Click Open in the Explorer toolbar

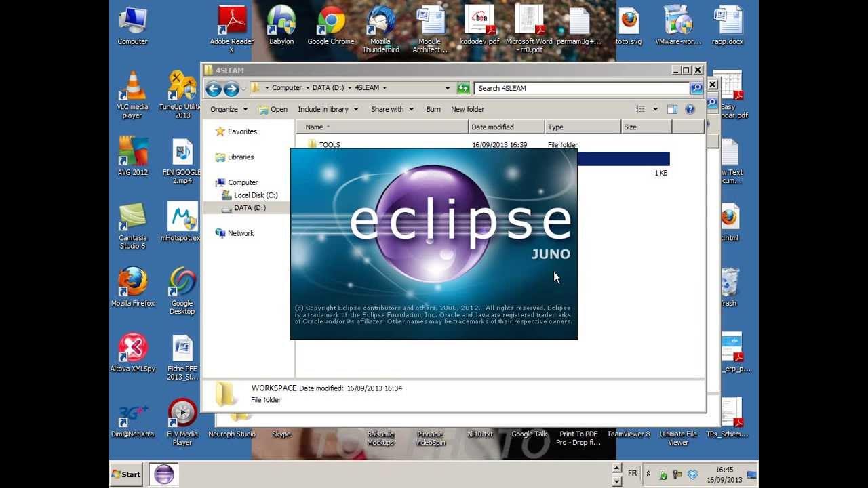pos(273,109)
